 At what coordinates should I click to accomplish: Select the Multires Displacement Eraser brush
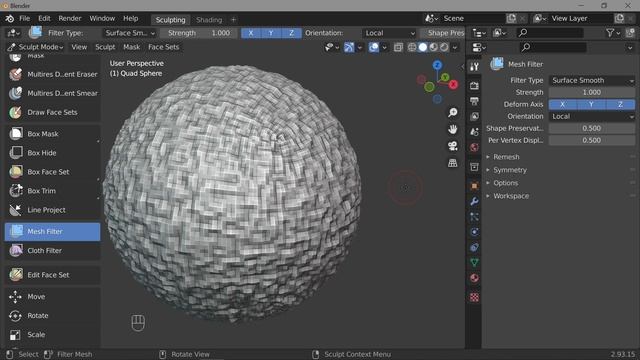click(x=53, y=74)
